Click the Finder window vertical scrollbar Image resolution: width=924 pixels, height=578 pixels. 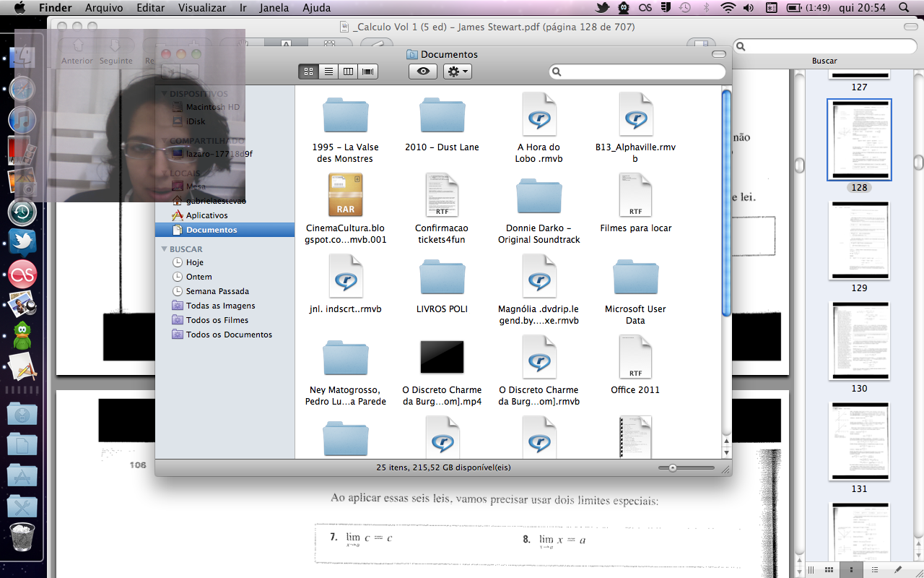727,202
